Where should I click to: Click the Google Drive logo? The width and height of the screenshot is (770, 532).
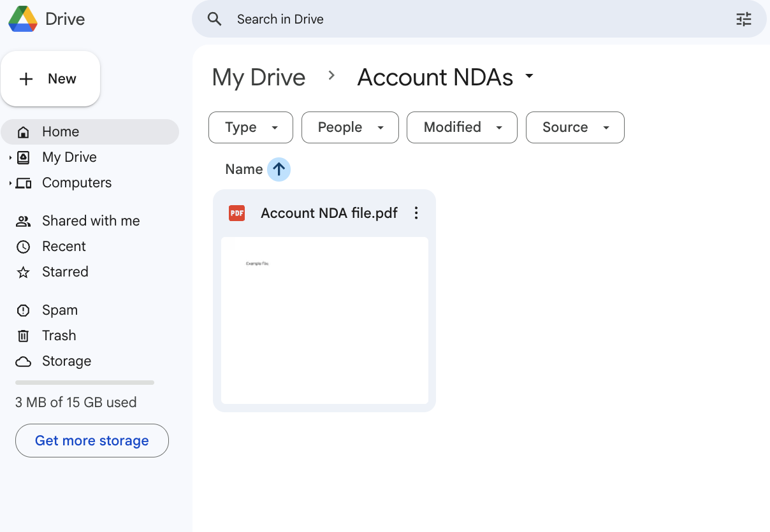pos(23,19)
